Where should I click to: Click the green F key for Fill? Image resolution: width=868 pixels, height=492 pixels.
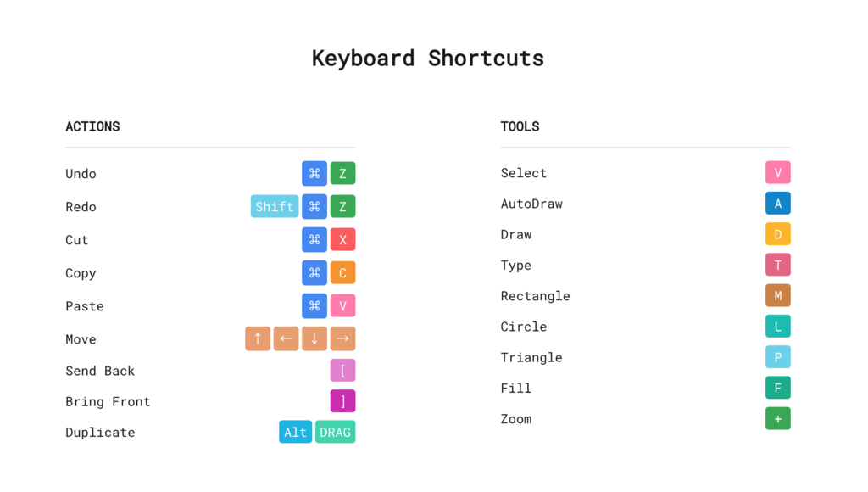(778, 388)
